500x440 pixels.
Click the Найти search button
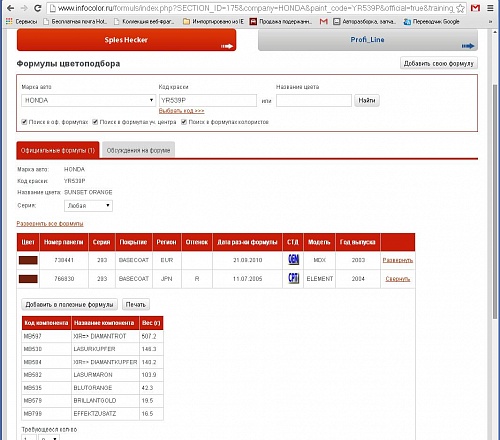[367, 100]
